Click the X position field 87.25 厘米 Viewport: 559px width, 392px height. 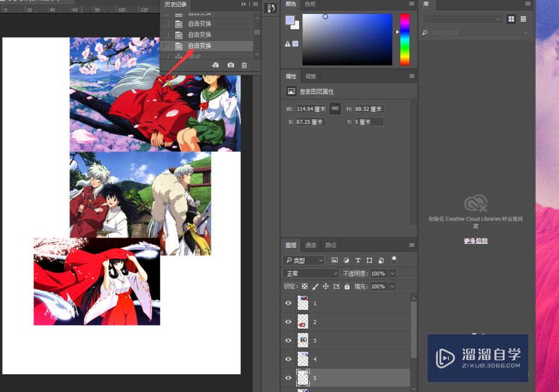[310, 122]
